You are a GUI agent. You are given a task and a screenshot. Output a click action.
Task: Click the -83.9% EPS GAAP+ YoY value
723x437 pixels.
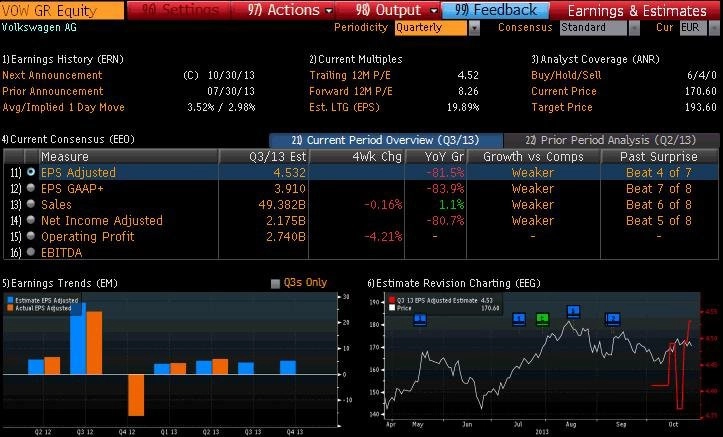445,189
